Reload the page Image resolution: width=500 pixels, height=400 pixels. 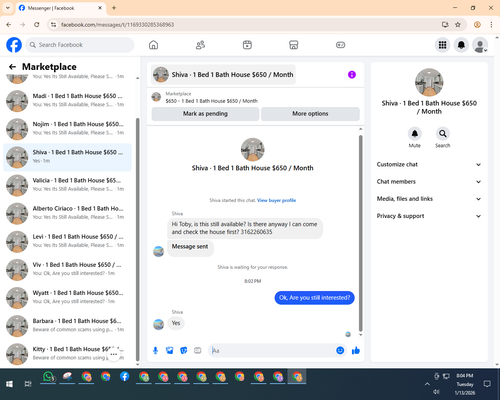coord(37,25)
